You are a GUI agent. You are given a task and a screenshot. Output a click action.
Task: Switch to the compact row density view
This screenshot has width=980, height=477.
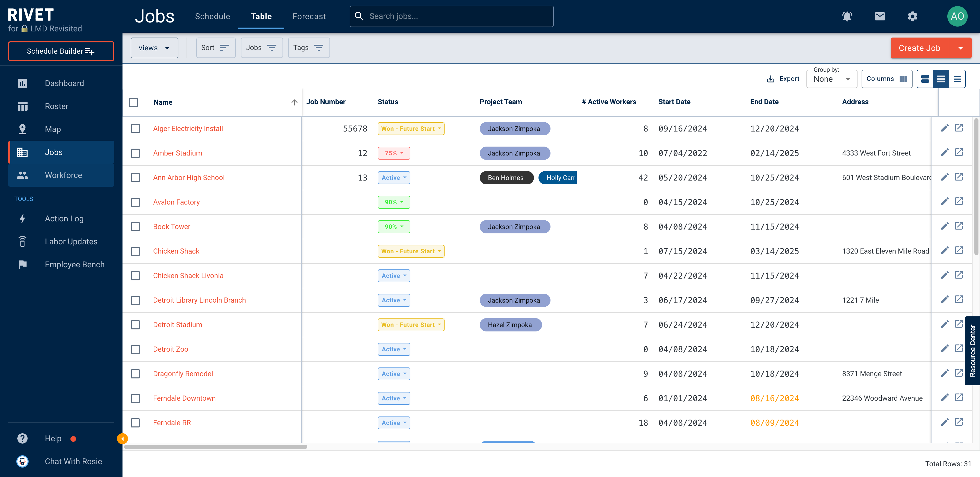click(x=957, y=79)
